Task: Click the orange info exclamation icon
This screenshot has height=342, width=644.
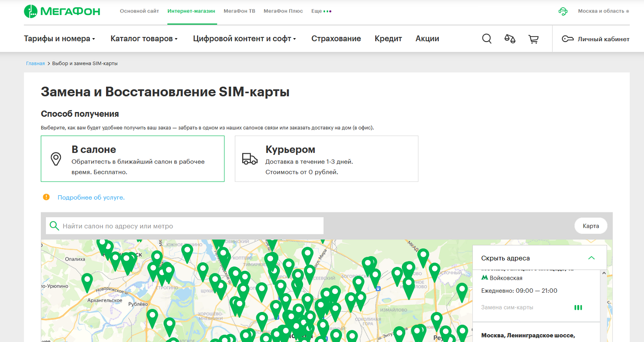Action: point(46,197)
